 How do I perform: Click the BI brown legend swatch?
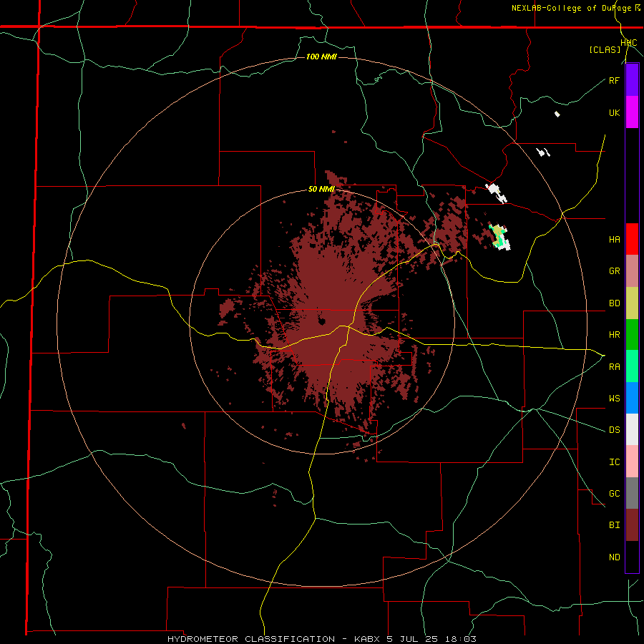pos(632,525)
